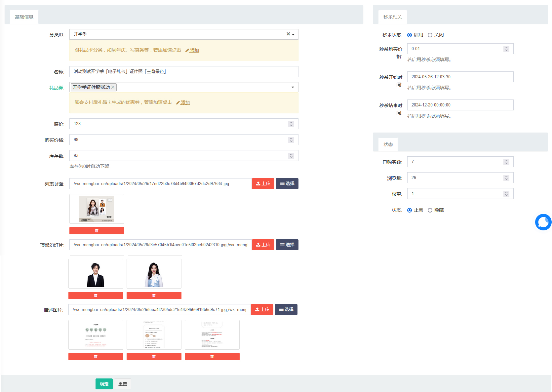The height and width of the screenshot is (392, 552).
Task: Adjust the 库存数 stepper arrows
Action: click(291, 156)
